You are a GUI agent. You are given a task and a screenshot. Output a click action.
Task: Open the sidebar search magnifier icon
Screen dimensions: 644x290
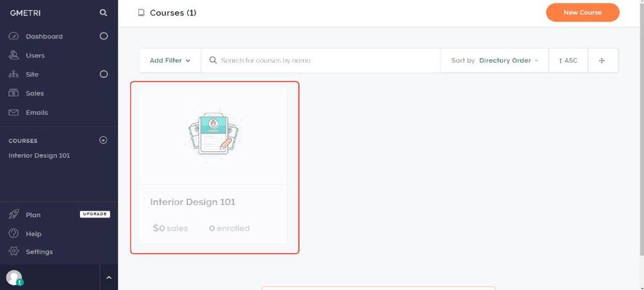103,13
